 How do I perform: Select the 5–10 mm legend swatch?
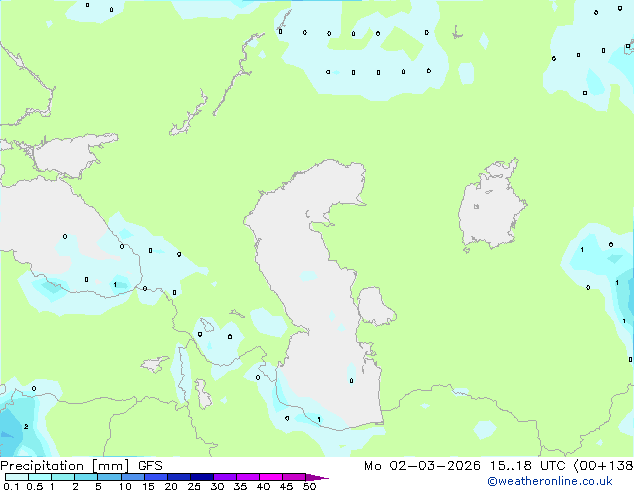pyautogui.click(x=109, y=477)
